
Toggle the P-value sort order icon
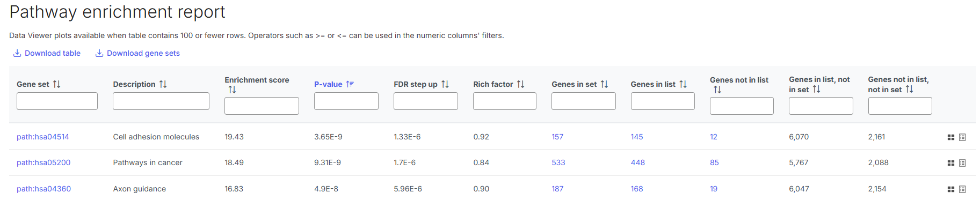coord(350,84)
